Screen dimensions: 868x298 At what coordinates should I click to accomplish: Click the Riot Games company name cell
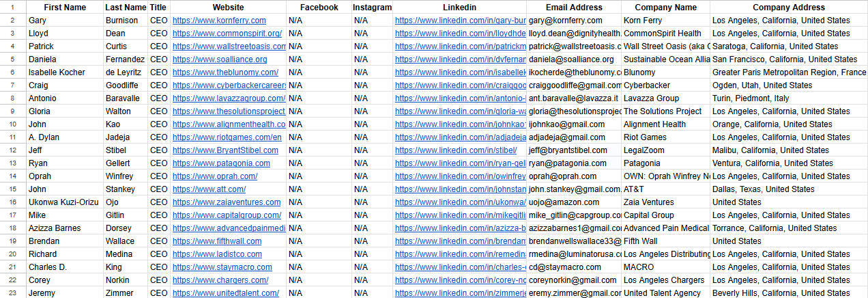click(x=645, y=137)
